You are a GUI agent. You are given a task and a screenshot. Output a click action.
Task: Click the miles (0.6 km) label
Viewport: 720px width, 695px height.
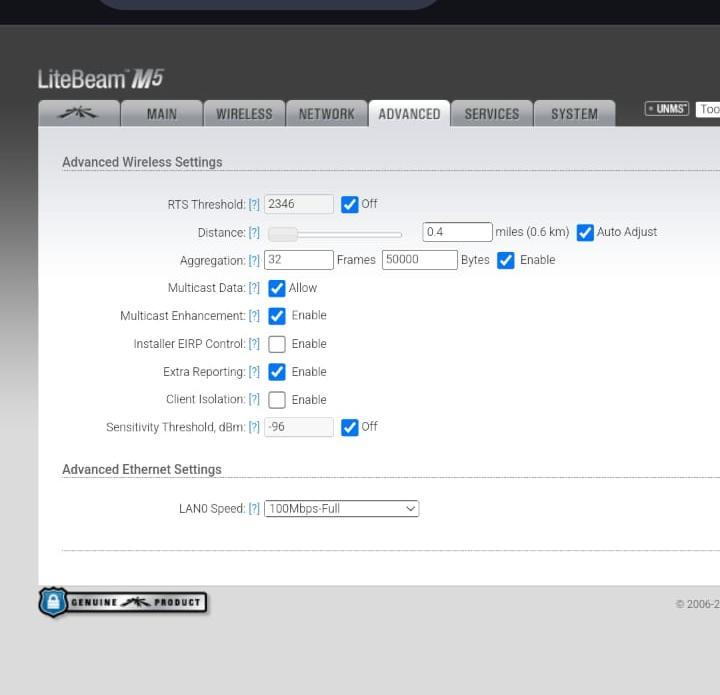click(x=532, y=232)
